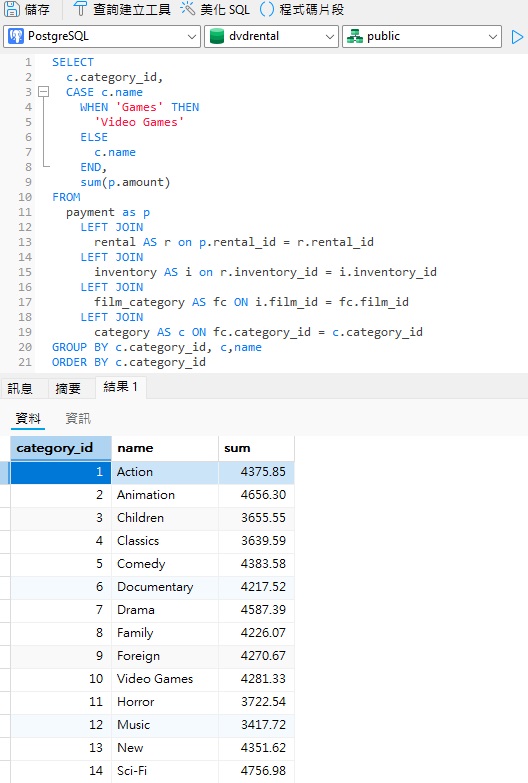The height and width of the screenshot is (783, 528).
Task: Click category_id cell with value 1
Action: pos(60,472)
